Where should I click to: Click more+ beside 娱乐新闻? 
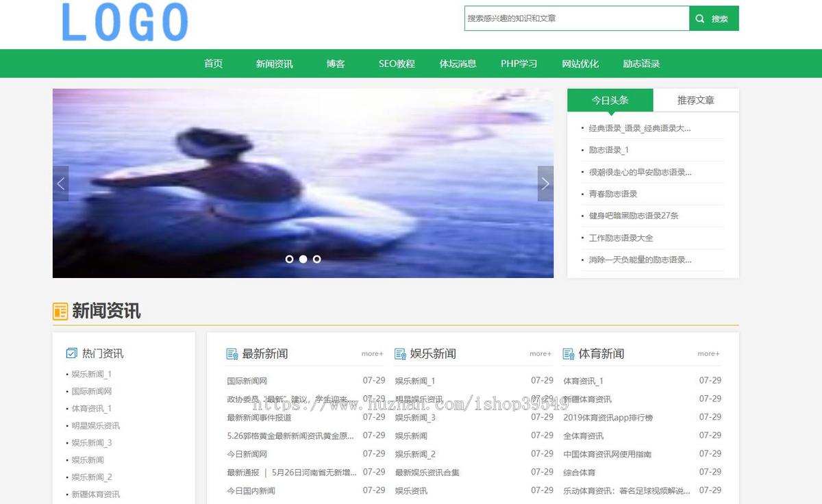(540, 354)
